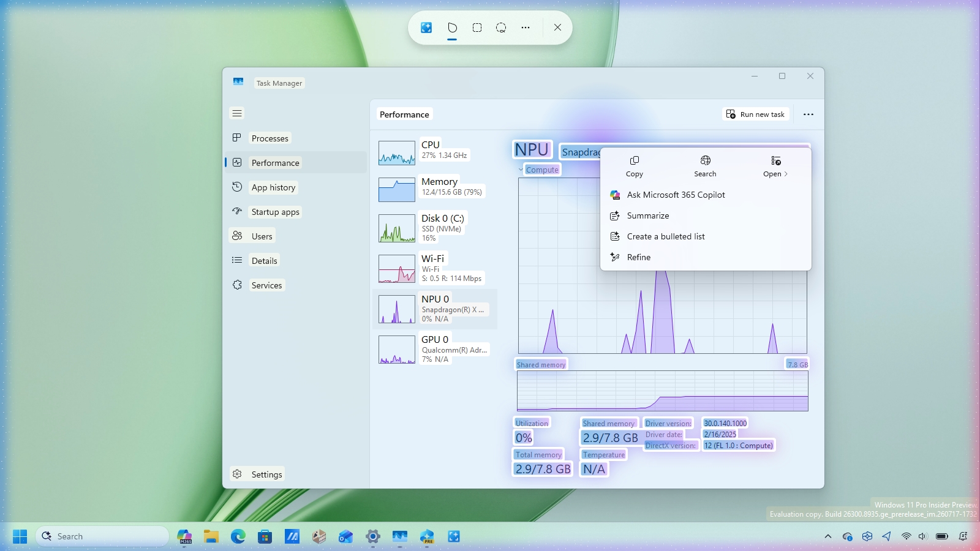Choose Refine from the context menu
Viewport: 980px width, 551px height.
[706, 257]
